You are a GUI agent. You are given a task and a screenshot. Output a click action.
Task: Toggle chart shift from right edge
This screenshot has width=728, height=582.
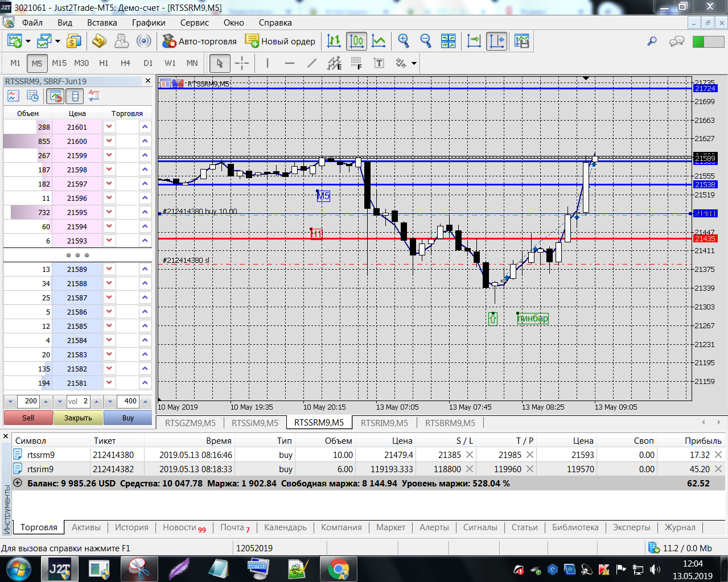tap(496, 41)
